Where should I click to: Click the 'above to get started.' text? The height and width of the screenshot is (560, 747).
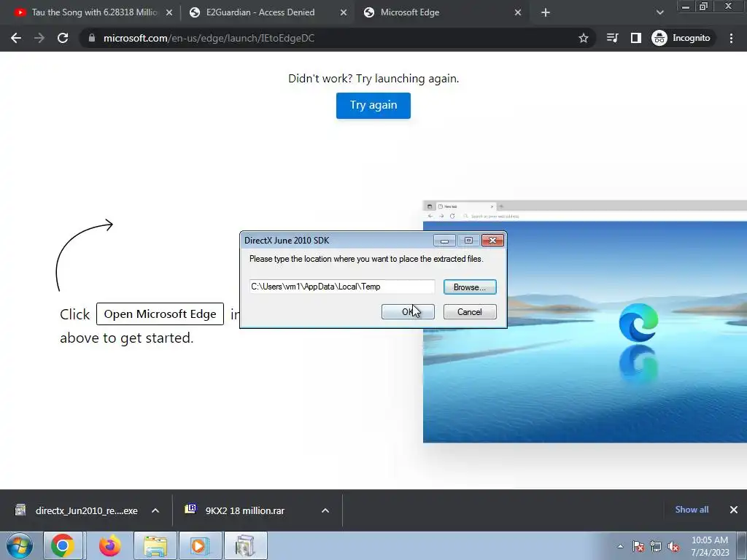pyautogui.click(x=127, y=338)
